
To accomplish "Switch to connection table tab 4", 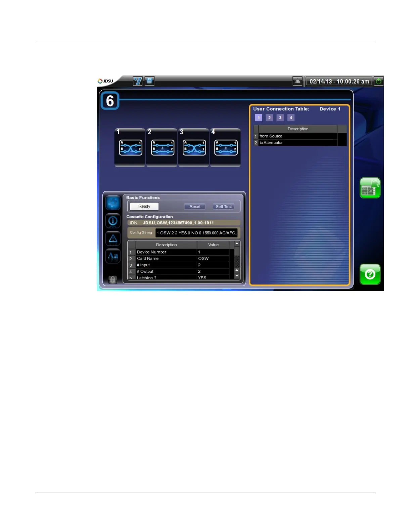I will coord(291,118).
